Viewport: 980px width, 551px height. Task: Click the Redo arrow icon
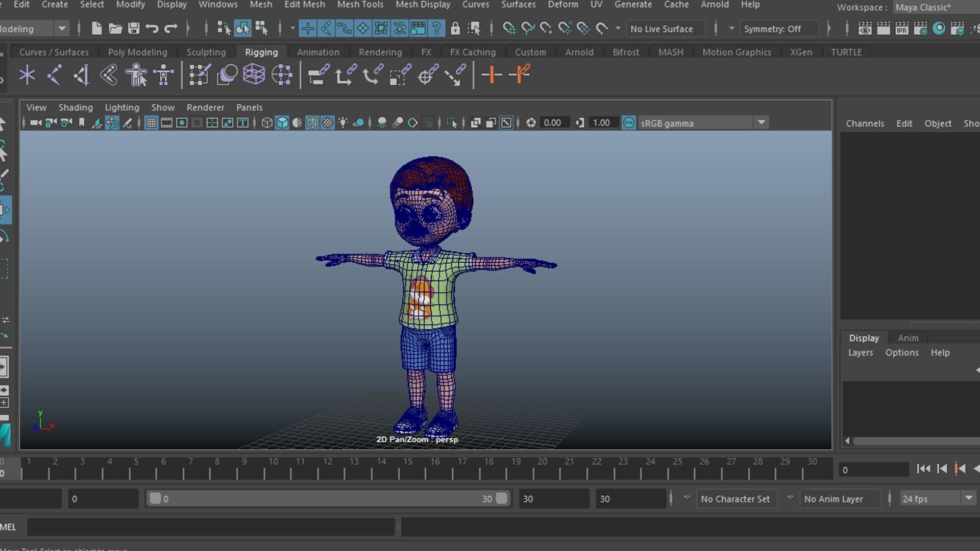[x=170, y=29]
